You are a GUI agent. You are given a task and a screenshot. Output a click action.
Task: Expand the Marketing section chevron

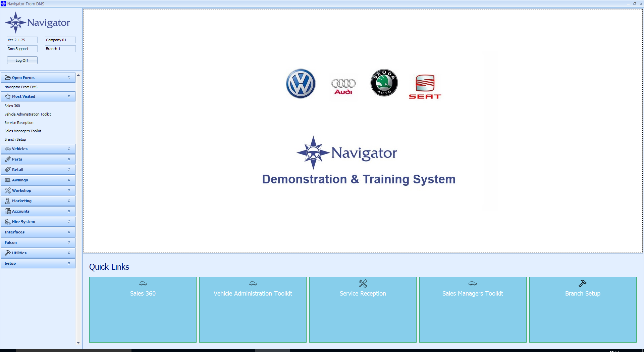(x=69, y=201)
